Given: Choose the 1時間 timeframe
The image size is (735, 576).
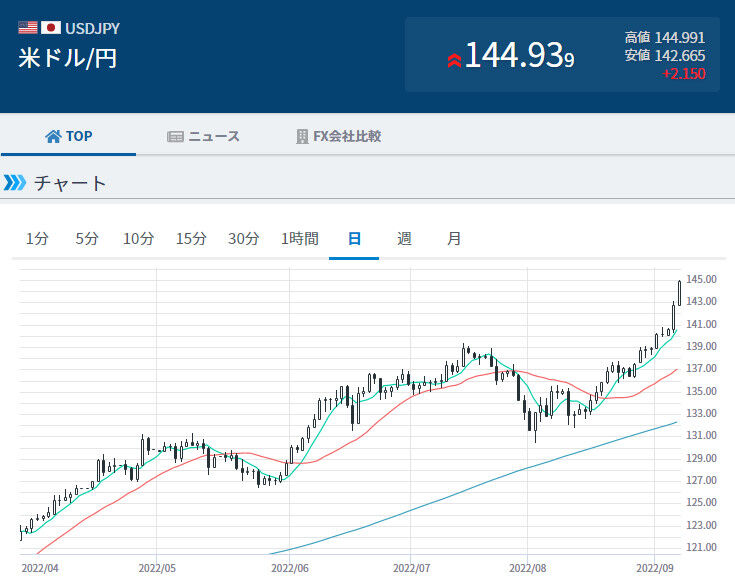Looking at the screenshot, I should pyautogui.click(x=300, y=239).
